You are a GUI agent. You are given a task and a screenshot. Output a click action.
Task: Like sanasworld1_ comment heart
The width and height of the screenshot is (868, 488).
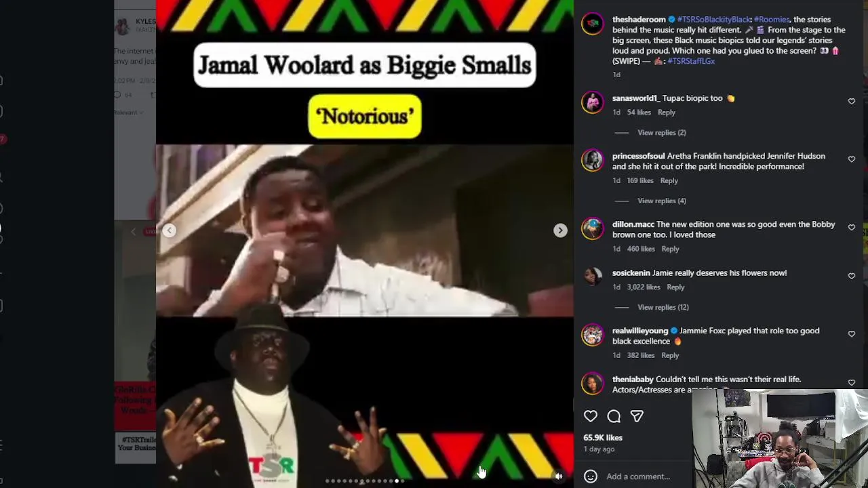[x=852, y=101]
